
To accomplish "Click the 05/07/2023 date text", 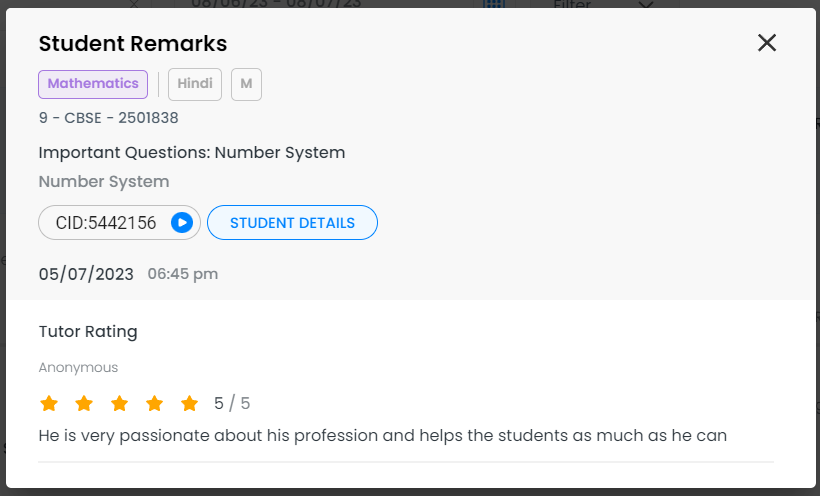I will [86, 274].
